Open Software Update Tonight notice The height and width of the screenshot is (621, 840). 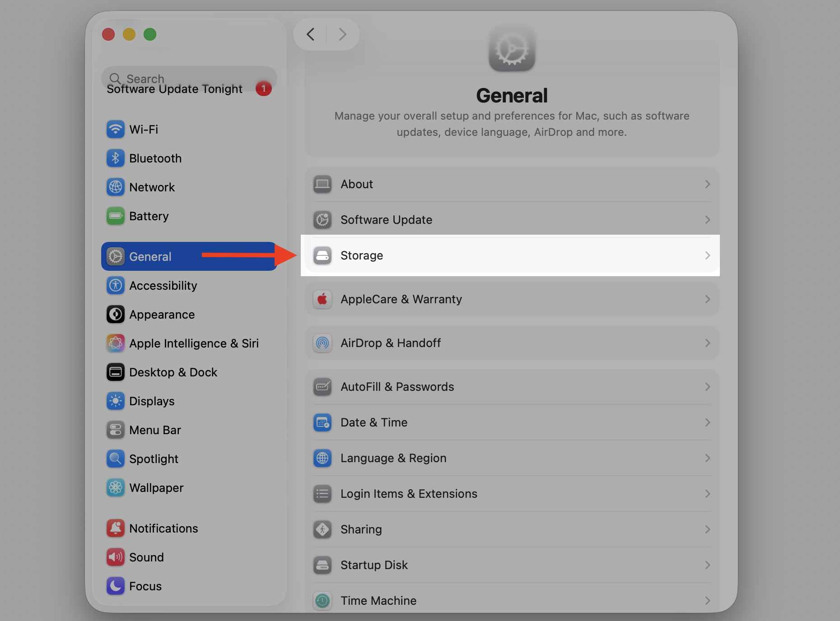click(174, 89)
